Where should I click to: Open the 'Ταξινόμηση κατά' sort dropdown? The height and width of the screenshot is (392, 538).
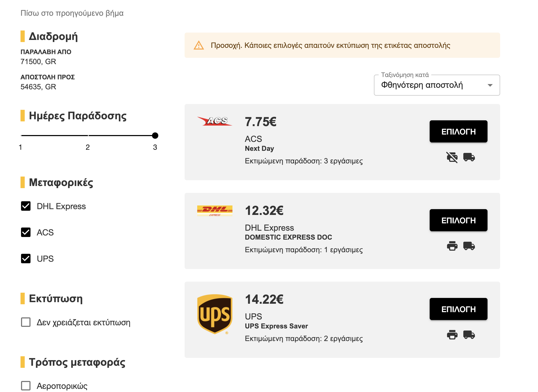click(437, 85)
